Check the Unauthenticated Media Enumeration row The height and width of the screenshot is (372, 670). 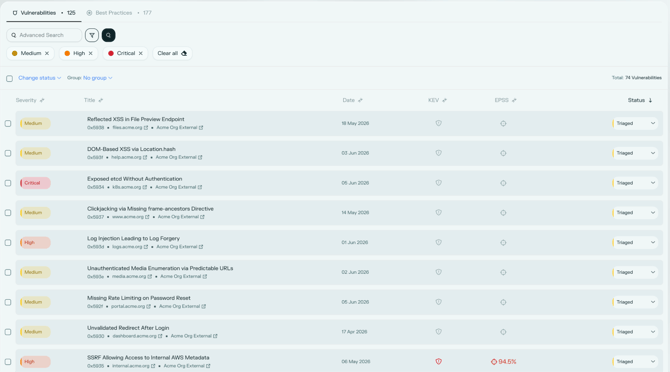coord(8,272)
